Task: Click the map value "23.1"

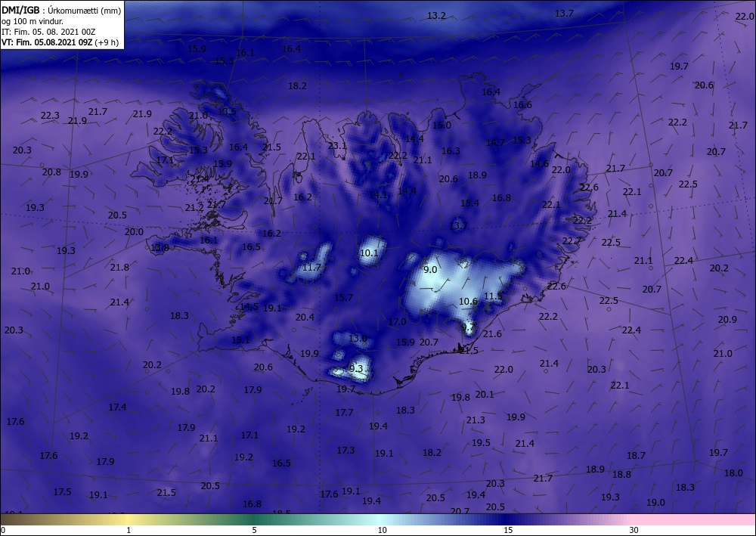Action: coord(337,146)
